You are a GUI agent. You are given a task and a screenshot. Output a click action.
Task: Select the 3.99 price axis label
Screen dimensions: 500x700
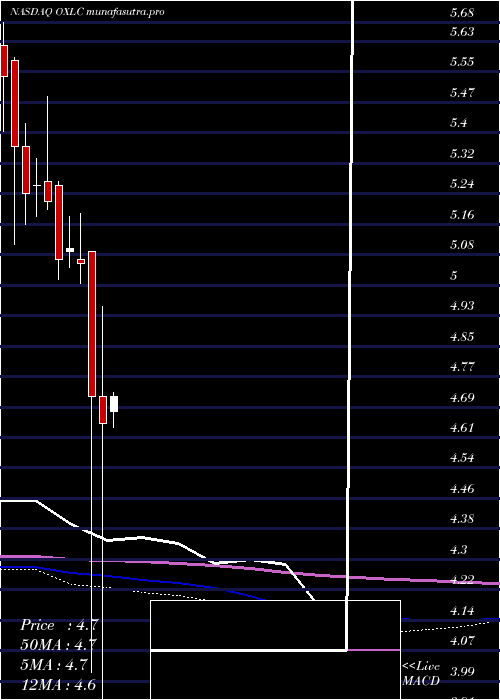tap(462, 672)
